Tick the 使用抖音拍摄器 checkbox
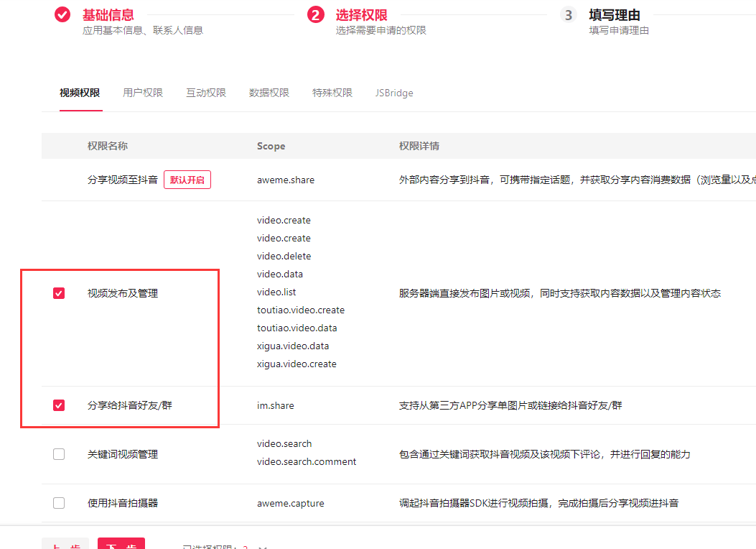The image size is (756, 549). (x=59, y=503)
